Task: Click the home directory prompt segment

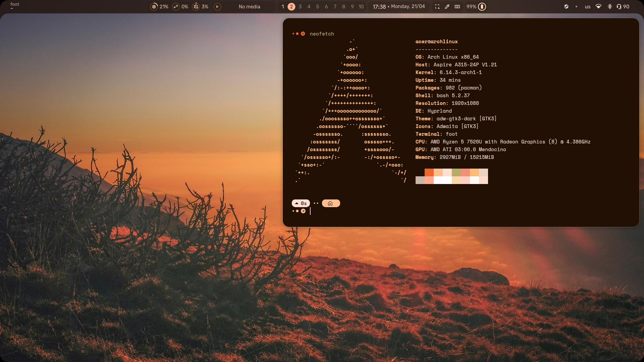Action: (331, 203)
